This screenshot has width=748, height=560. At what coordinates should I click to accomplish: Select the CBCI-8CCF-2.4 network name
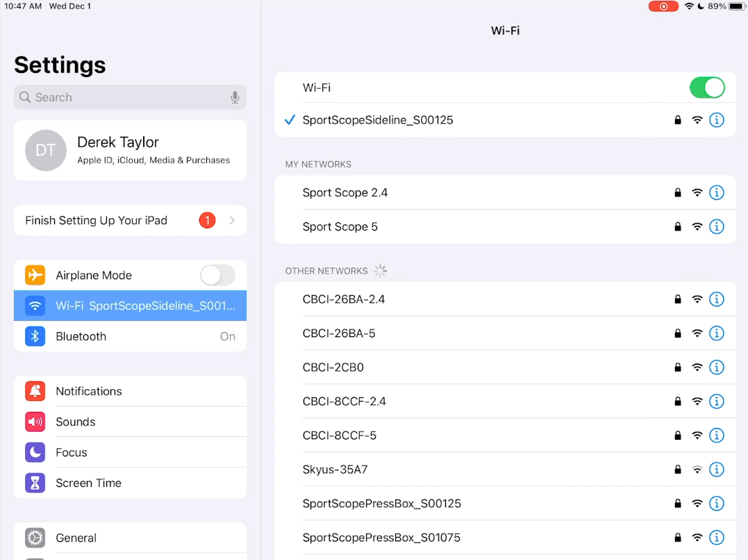tap(344, 402)
